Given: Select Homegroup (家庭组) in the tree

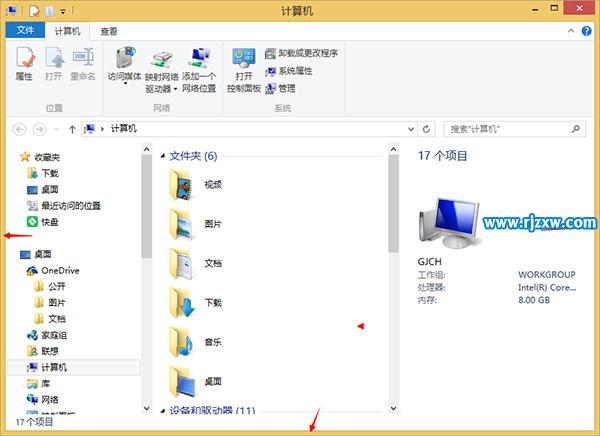Looking at the screenshot, I should 47,335.
